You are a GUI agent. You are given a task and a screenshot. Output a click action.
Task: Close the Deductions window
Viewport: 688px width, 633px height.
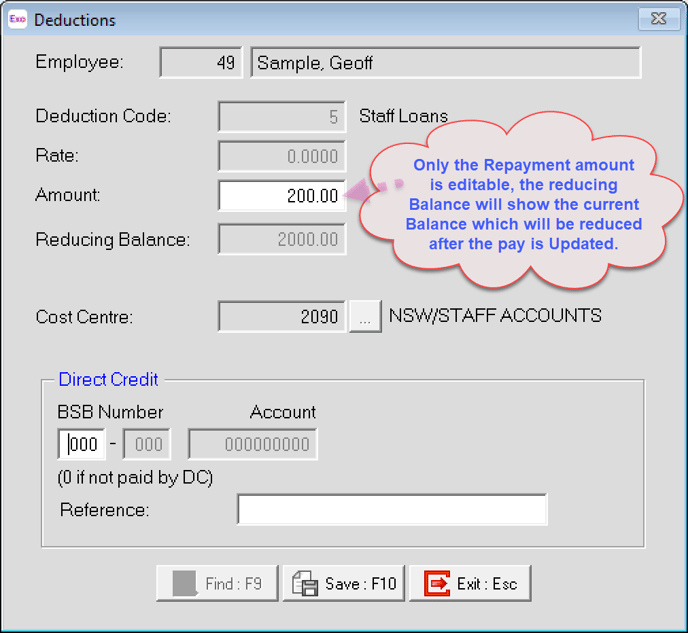[659, 18]
